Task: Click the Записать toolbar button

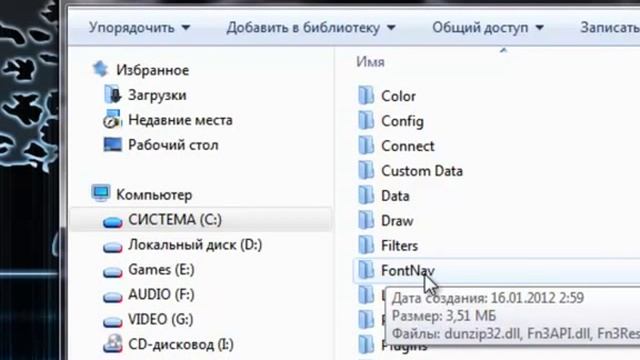Action: click(610, 28)
